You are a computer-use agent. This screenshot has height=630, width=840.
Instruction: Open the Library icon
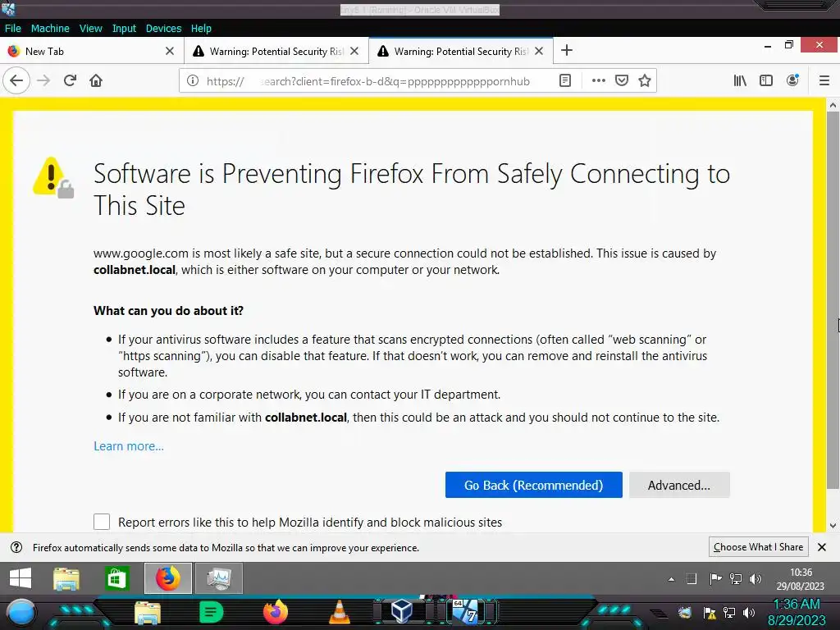(740, 81)
